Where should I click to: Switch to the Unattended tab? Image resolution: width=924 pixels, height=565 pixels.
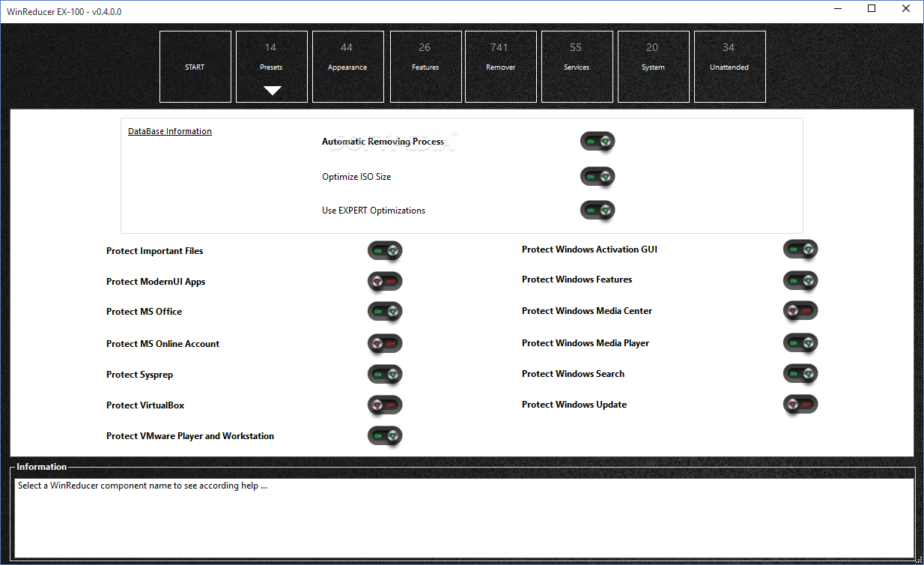point(729,67)
